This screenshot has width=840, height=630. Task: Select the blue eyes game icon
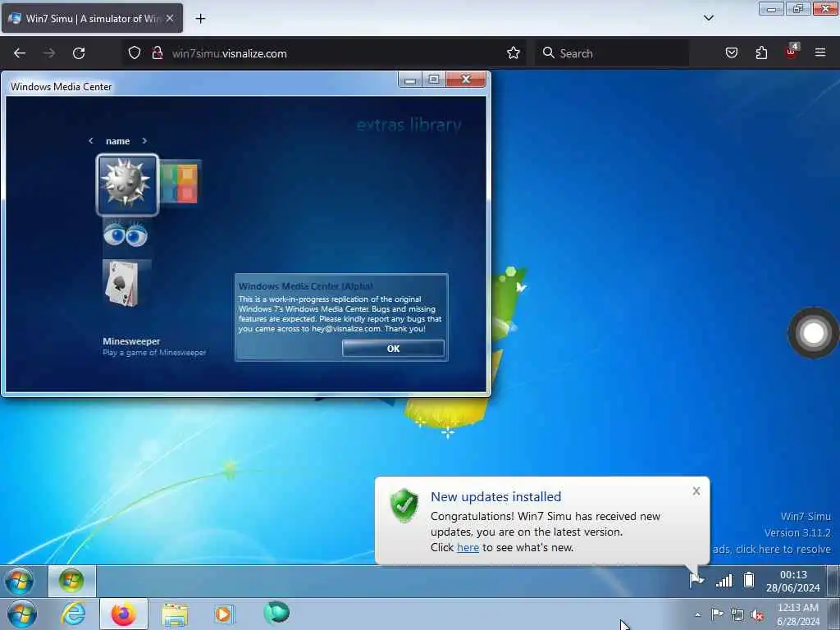[x=126, y=235]
